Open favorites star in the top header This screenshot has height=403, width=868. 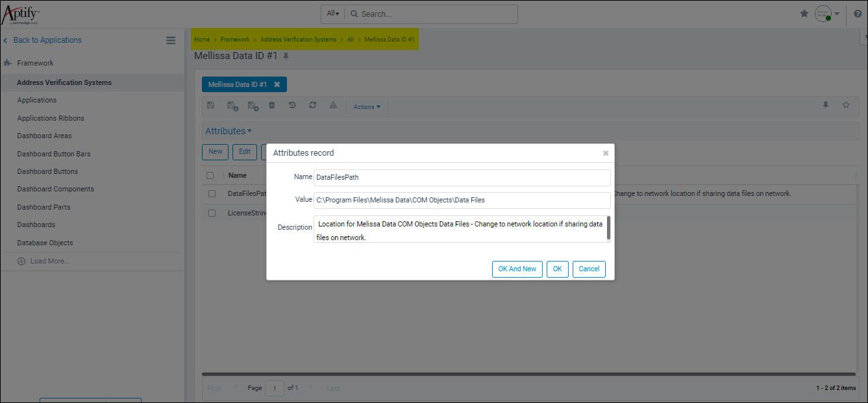coord(804,14)
